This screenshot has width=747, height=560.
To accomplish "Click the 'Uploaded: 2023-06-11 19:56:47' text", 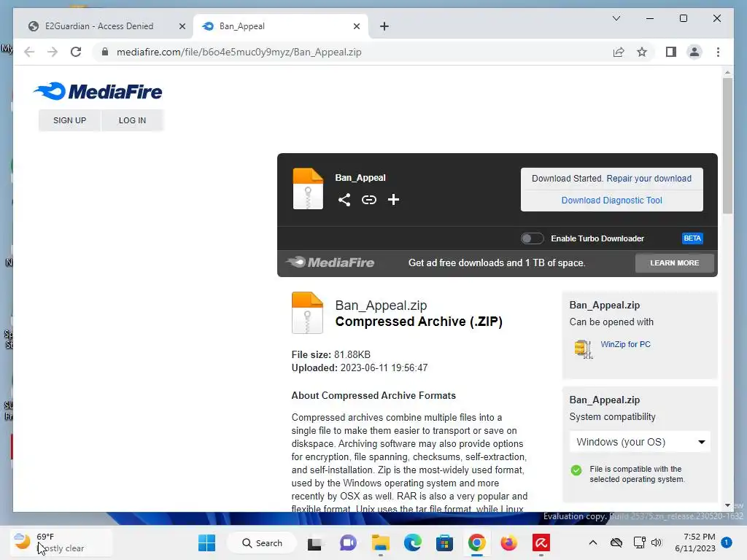I will coord(360,368).
